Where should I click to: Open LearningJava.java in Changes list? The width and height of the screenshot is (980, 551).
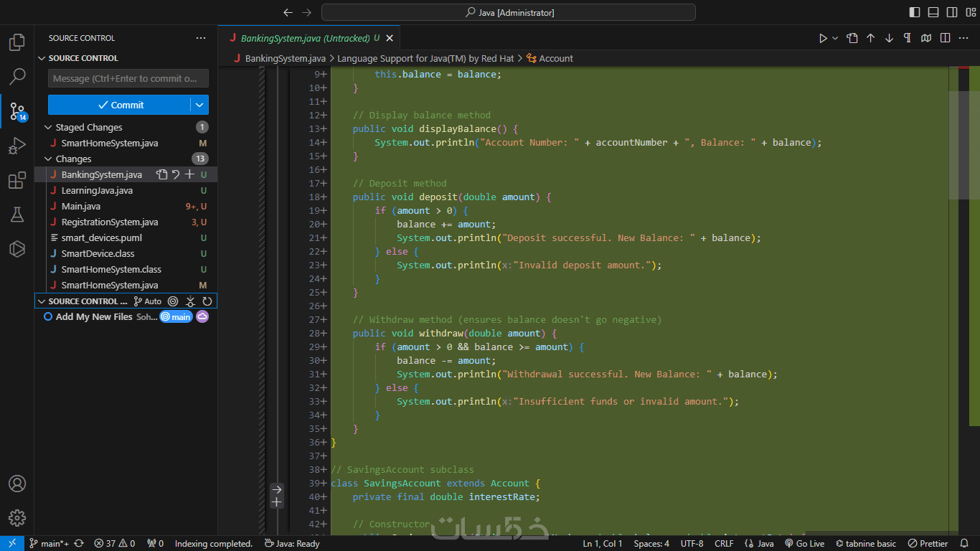tap(126, 190)
